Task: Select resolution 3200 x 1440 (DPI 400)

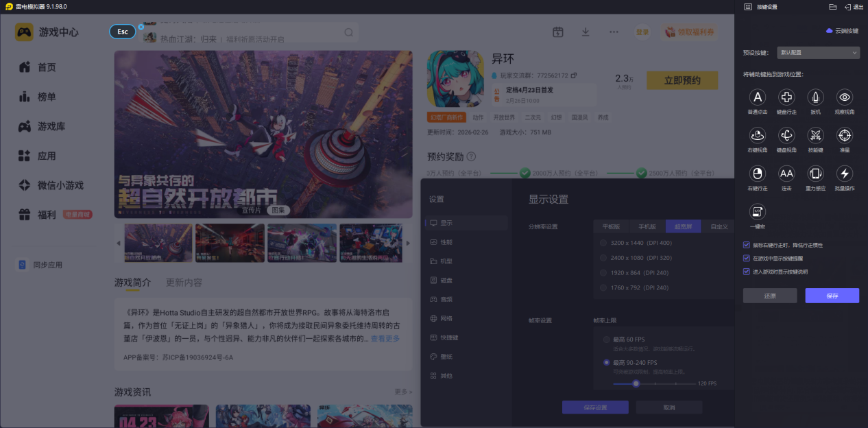Action: [x=603, y=243]
